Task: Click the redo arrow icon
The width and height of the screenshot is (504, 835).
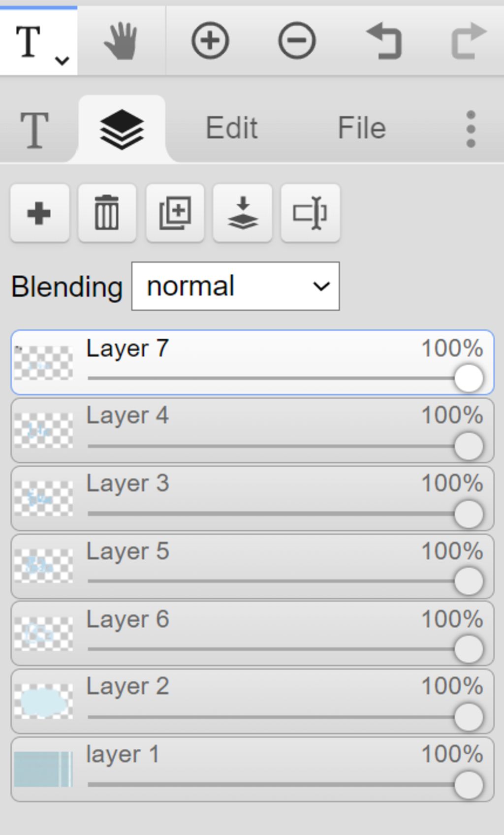Action: (x=469, y=41)
